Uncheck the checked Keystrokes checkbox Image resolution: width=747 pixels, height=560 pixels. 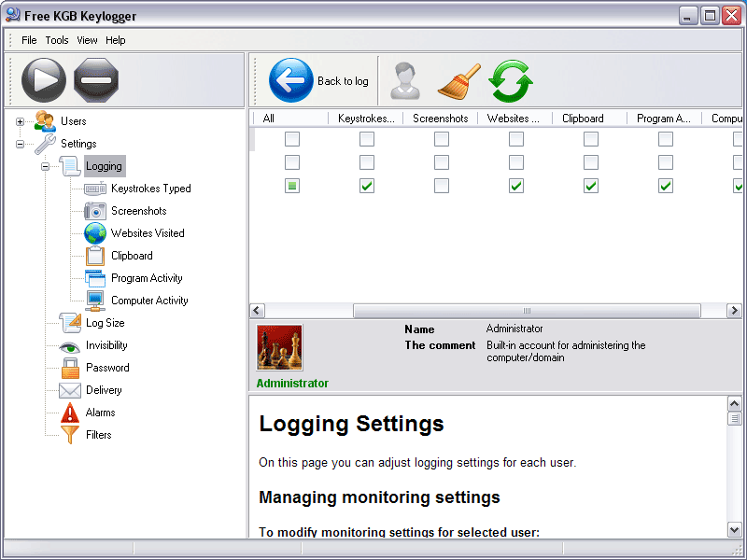point(367,186)
